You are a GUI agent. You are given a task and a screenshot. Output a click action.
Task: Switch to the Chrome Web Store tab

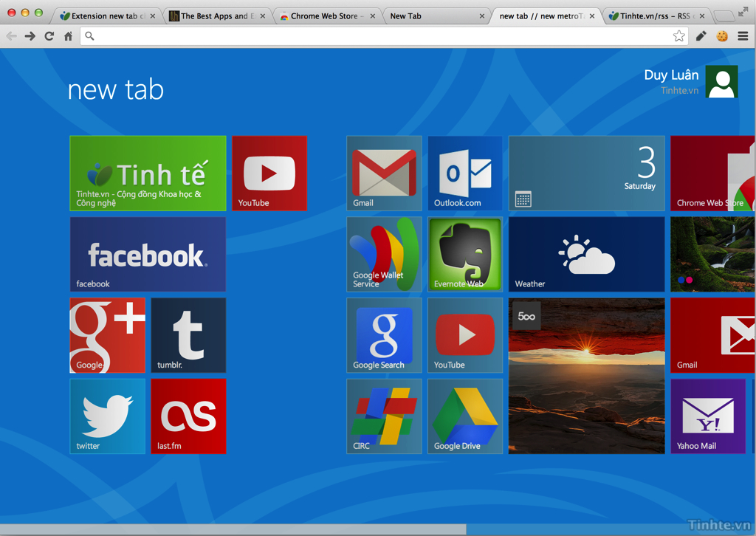[328, 16]
